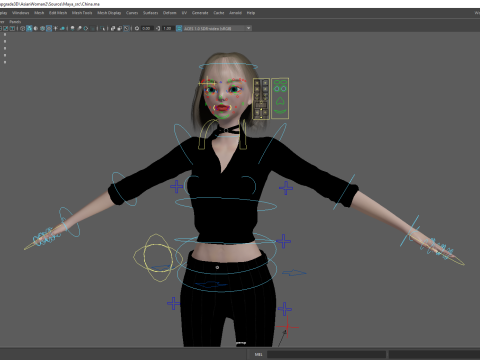This screenshot has height=360, width=480.
Task: Click the exposure value field showing 0.00
Action: 147,28
